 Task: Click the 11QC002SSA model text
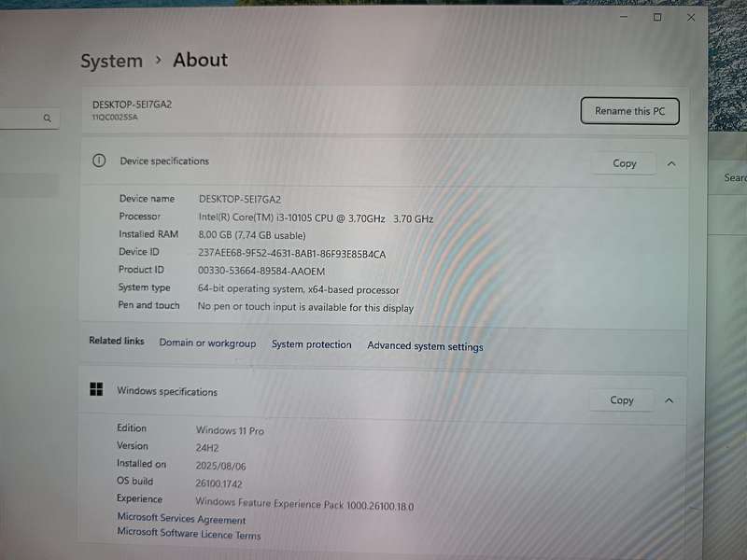[115, 118]
